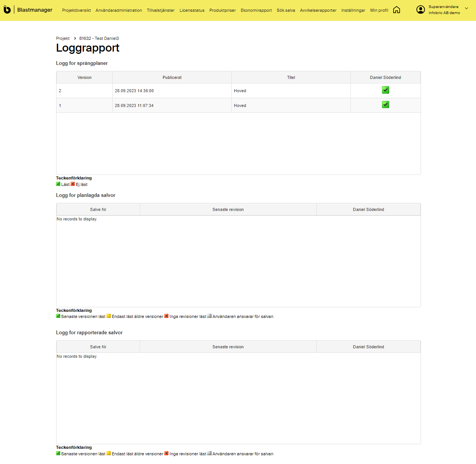This screenshot has height=464, width=476.
Task: Click green read checkmark for version 1
Action: coord(385,105)
